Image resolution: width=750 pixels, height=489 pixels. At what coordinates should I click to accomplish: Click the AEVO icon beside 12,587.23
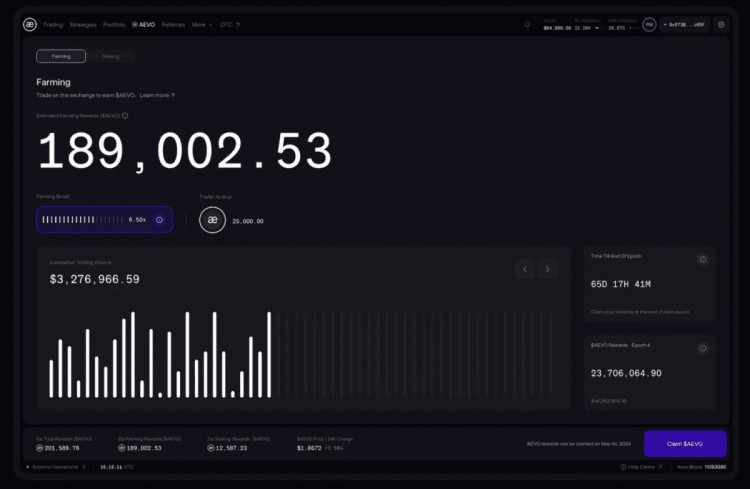click(x=210, y=448)
